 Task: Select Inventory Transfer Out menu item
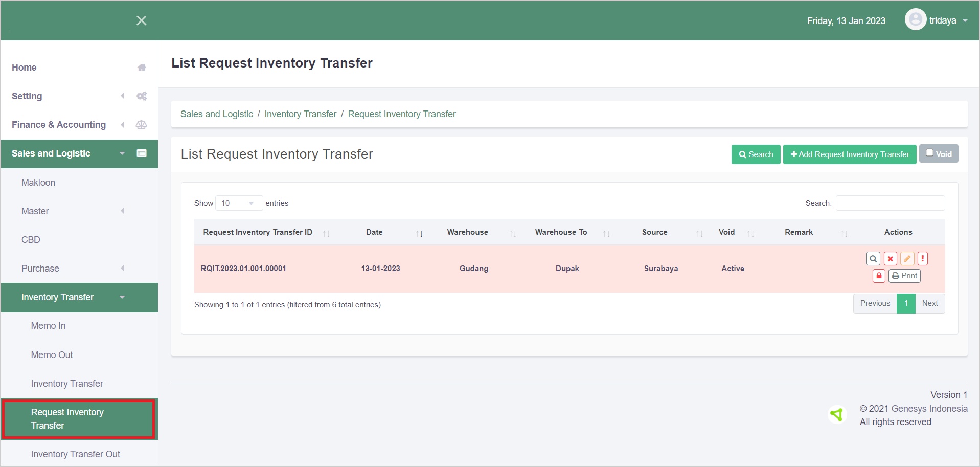(75, 454)
